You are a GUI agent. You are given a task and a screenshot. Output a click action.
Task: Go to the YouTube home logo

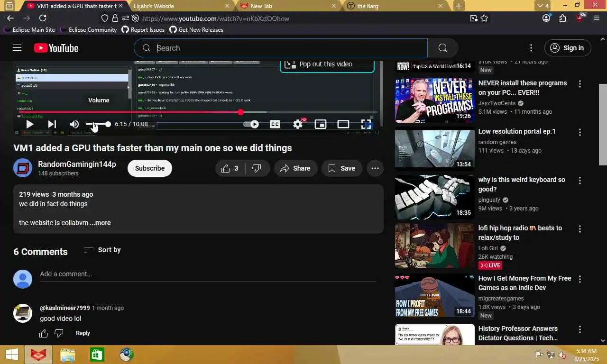[x=56, y=48]
